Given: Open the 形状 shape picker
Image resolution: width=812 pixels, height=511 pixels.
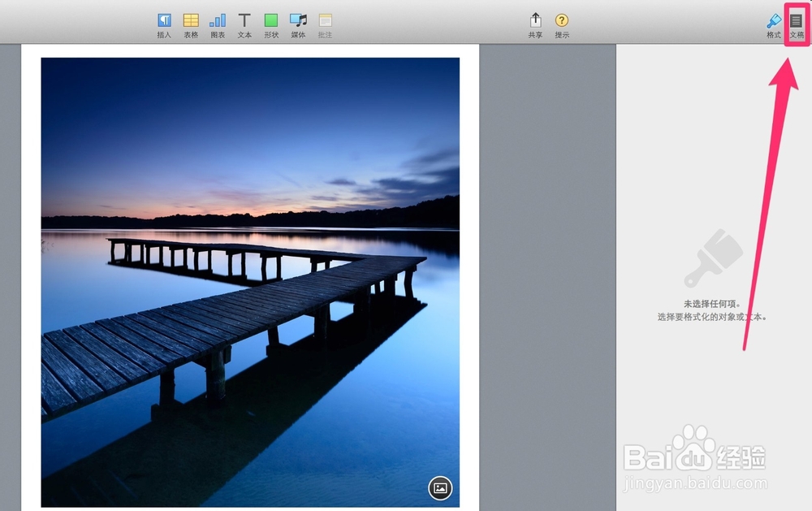Looking at the screenshot, I should point(271,25).
